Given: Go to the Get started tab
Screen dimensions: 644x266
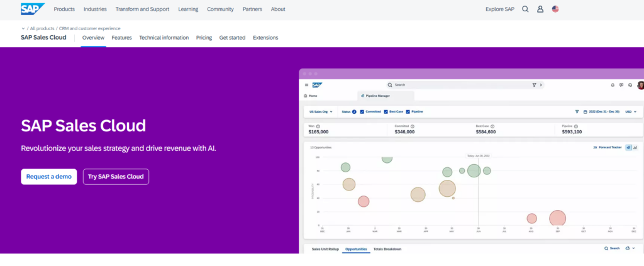Looking at the screenshot, I should click(232, 38).
